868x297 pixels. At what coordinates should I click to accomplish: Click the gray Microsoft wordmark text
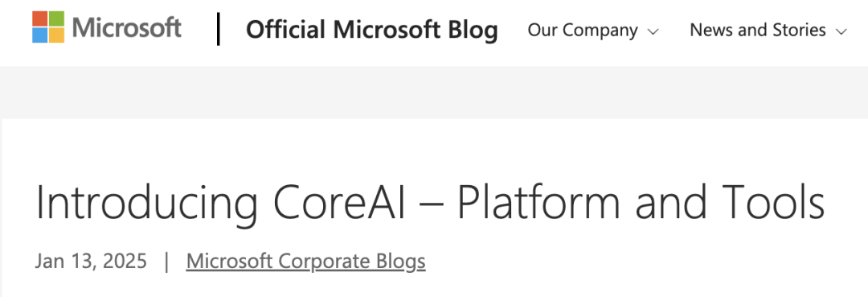(126, 27)
